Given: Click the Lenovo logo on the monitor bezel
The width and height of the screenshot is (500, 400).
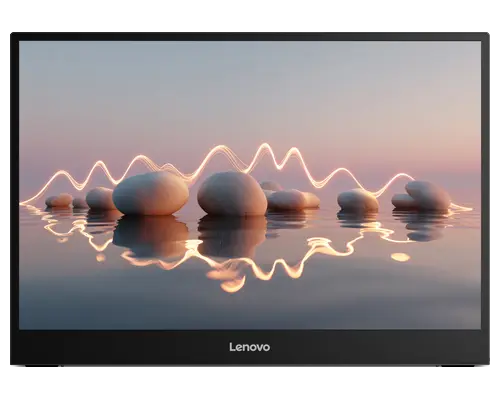Looking at the screenshot, I should (x=250, y=347).
